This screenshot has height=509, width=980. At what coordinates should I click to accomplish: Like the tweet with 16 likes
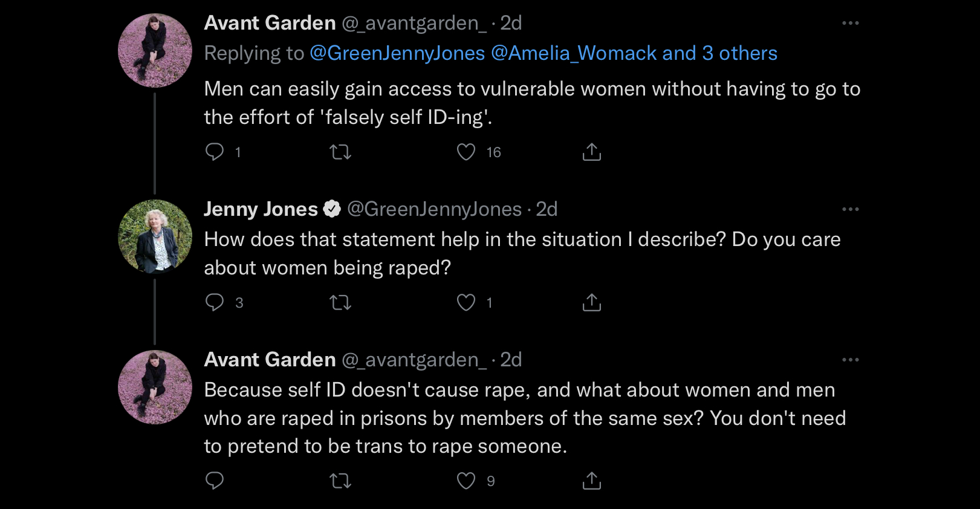tap(466, 152)
